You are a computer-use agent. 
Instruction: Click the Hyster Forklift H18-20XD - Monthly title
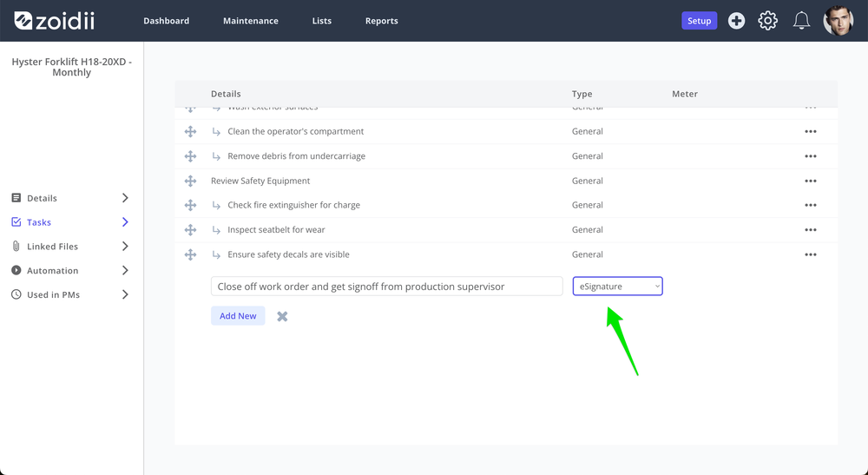click(x=71, y=67)
